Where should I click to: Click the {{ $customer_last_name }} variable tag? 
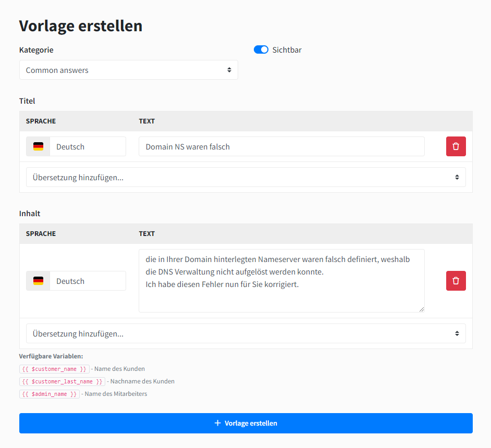click(x=62, y=381)
